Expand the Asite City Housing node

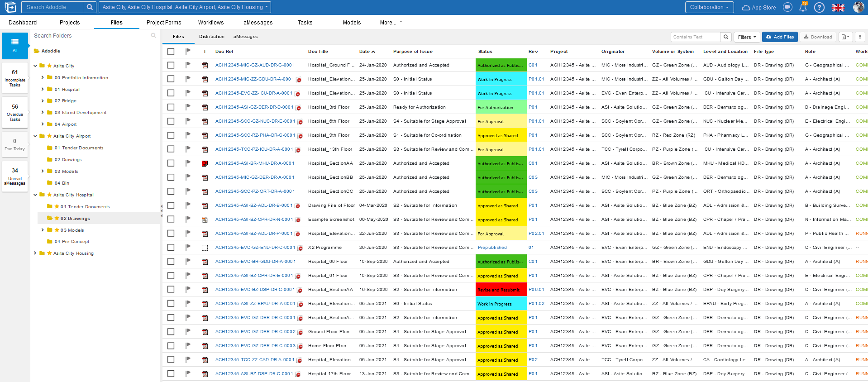coord(35,253)
